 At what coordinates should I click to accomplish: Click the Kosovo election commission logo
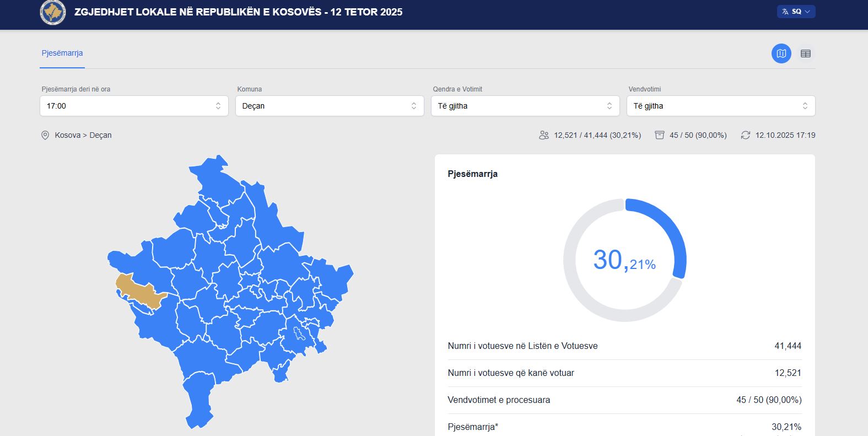tap(52, 12)
